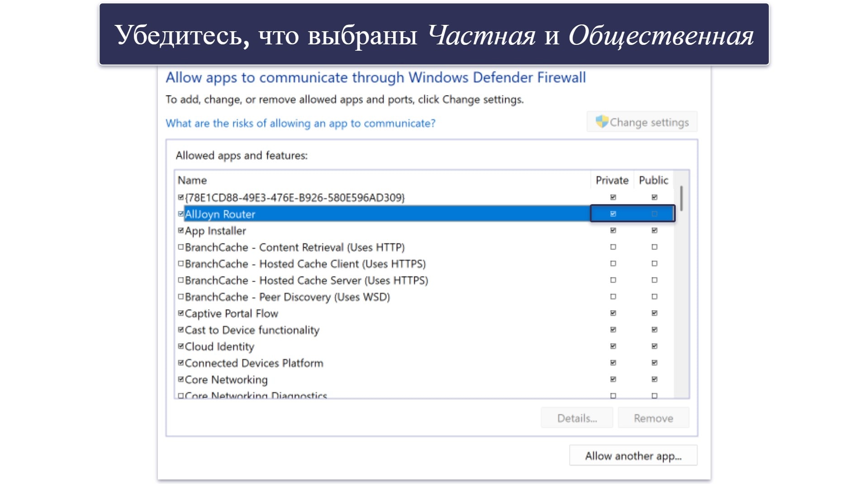The image size is (868, 484).
Task: Toggle Private checkbox for Core Networking
Action: point(613,379)
